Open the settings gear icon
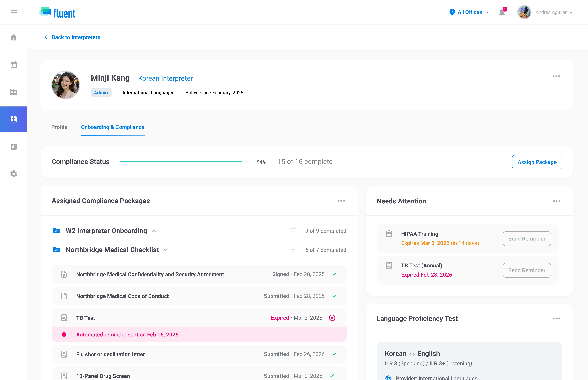Screen dimensions: 588x380 [x=14, y=174]
